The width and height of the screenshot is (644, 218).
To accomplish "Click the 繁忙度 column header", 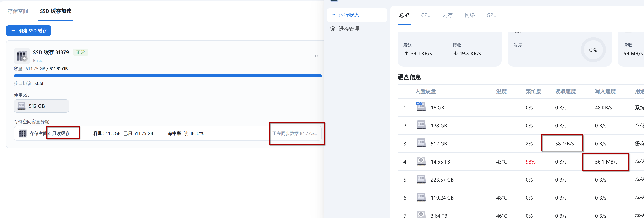I will coord(533,92).
